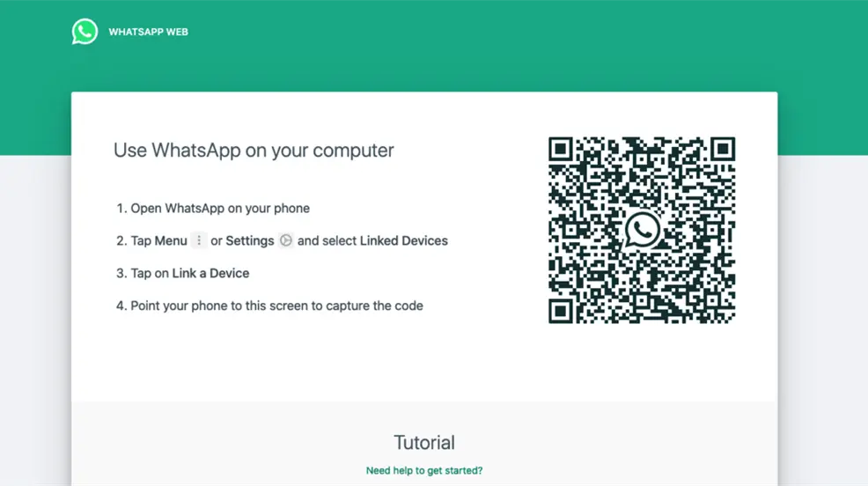The image size is (868, 486).
Task: Click the "Use WhatsApp on your computer" heading
Action: click(x=254, y=151)
